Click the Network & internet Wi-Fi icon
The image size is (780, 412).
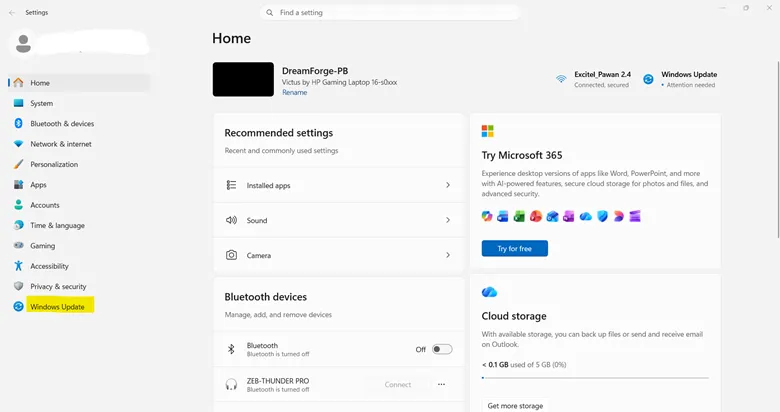click(18, 144)
